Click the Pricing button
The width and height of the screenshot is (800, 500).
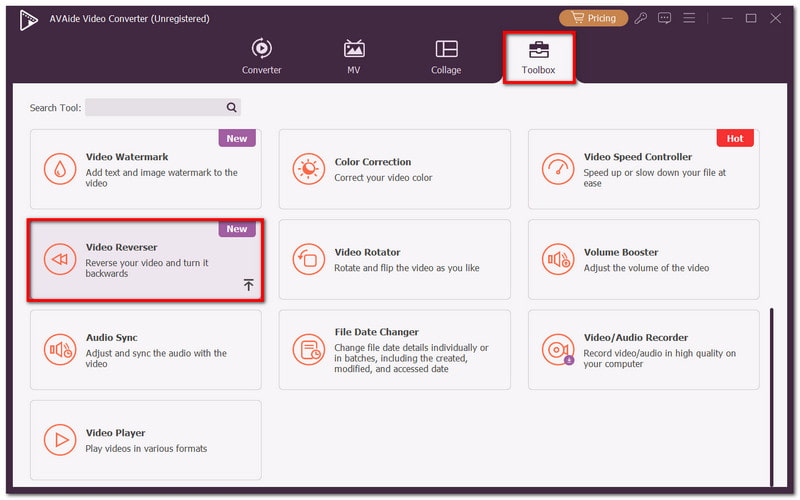593,18
